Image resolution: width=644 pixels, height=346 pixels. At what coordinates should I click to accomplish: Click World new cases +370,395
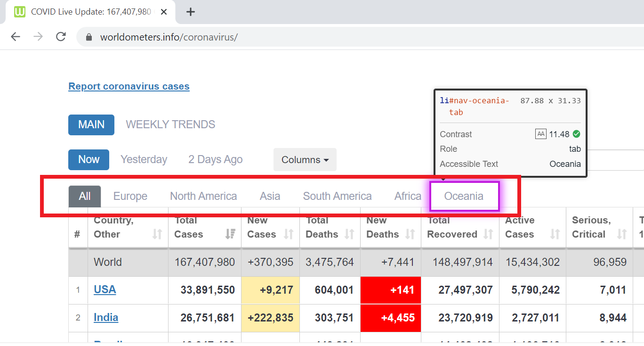point(270,262)
